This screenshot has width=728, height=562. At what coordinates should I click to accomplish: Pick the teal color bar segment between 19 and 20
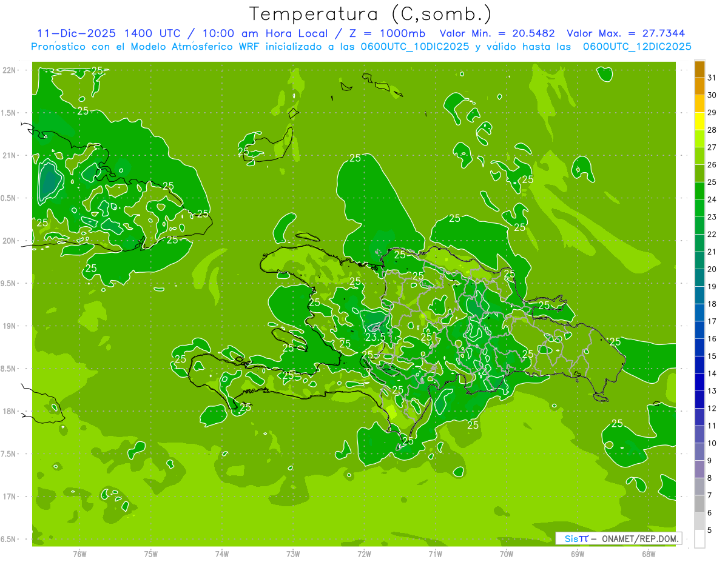pyautogui.click(x=699, y=278)
